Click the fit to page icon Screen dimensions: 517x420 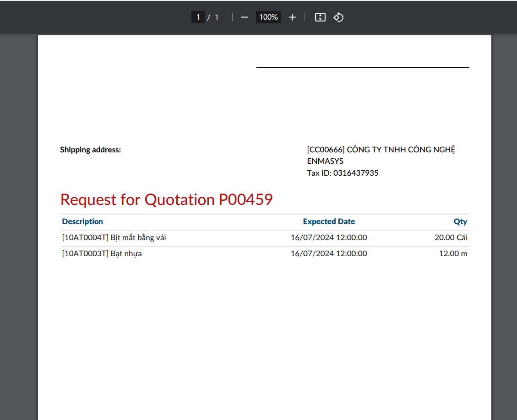coord(320,17)
